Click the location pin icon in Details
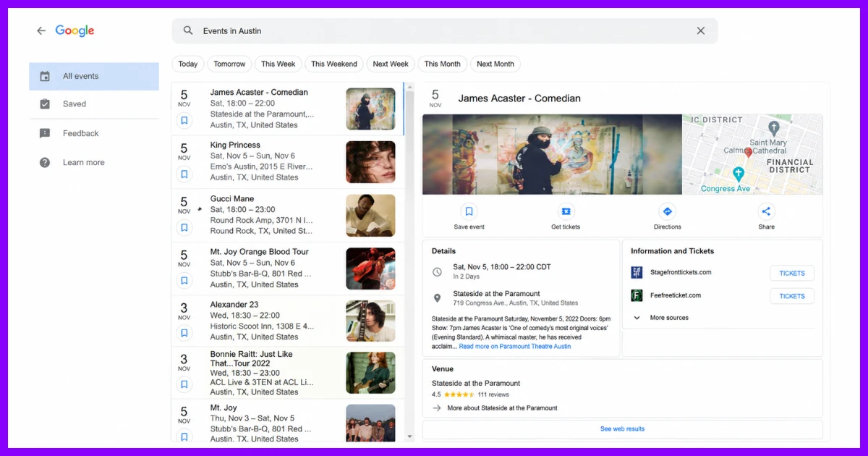868x456 pixels. 437,298
